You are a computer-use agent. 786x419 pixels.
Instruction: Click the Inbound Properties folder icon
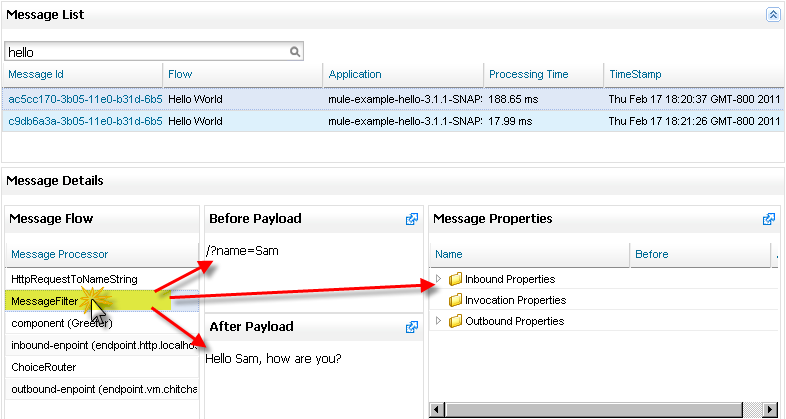(455, 279)
